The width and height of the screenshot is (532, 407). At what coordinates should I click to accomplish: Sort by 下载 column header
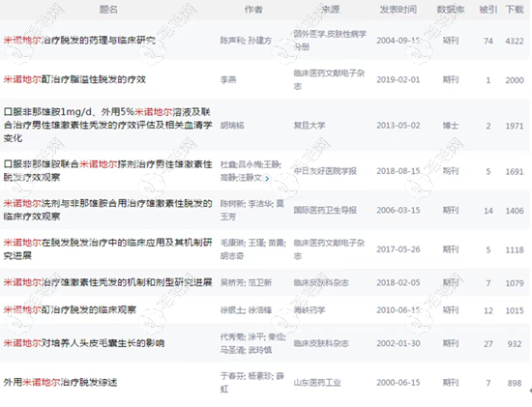click(x=515, y=9)
